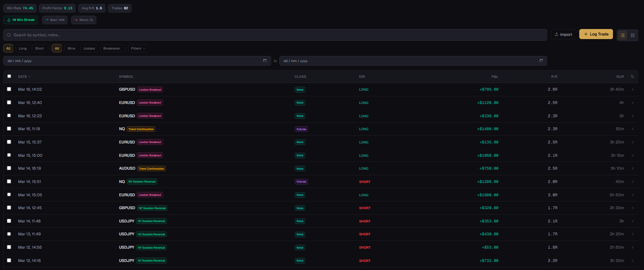Expand the AUDUSD Mar 14 trade row chevron
Image resolution: width=644 pixels, height=270 pixels.
[x=633, y=168]
